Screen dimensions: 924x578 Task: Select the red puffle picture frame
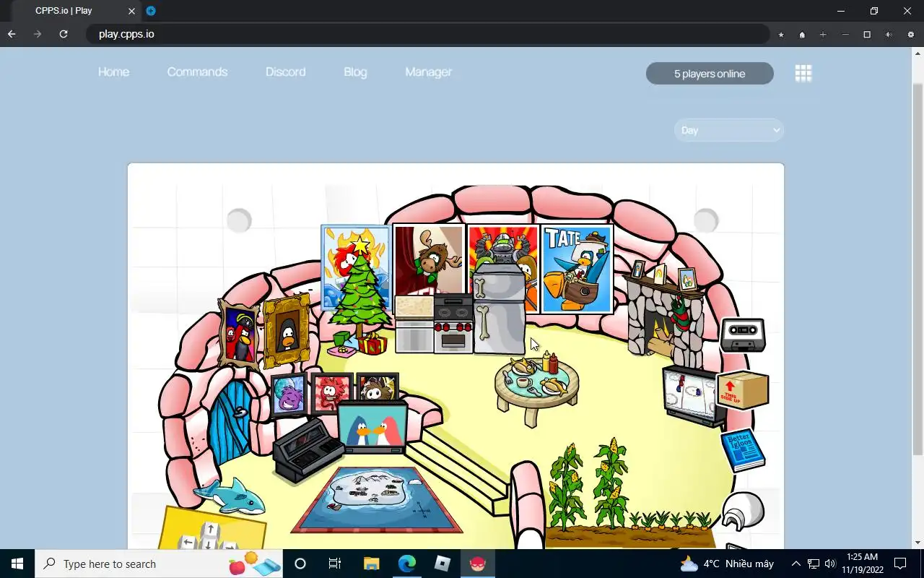click(x=331, y=394)
